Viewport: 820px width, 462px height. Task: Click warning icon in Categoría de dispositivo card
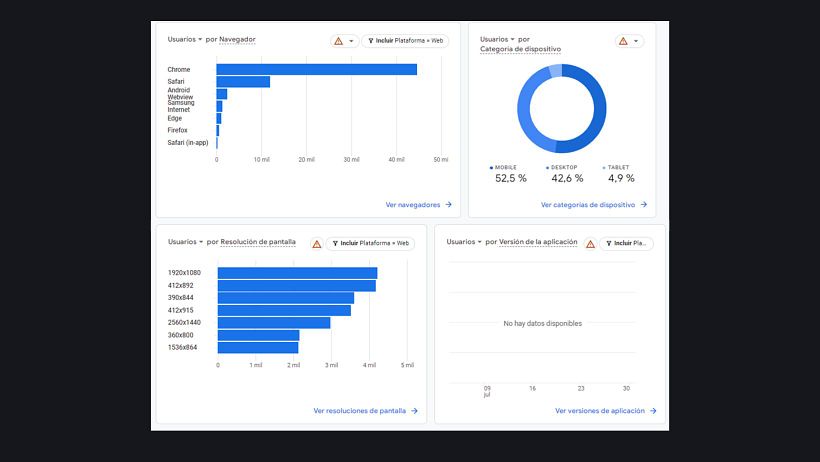tap(623, 41)
